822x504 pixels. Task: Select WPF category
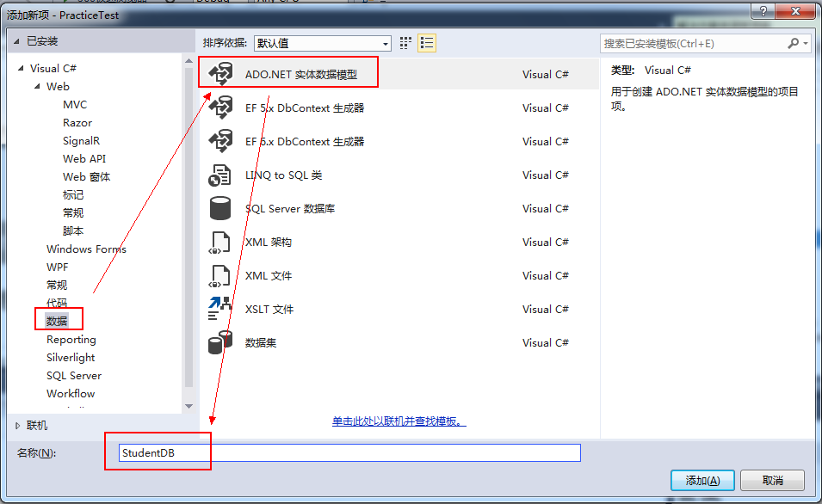pos(57,267)
